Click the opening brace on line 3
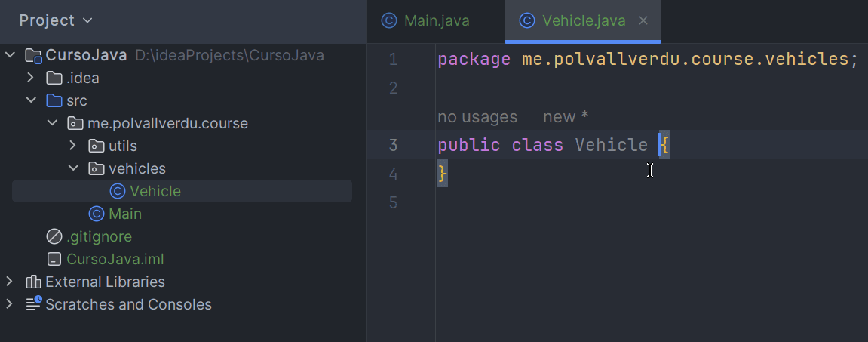The height and width of the screenshot is (342, 868). 664,145
